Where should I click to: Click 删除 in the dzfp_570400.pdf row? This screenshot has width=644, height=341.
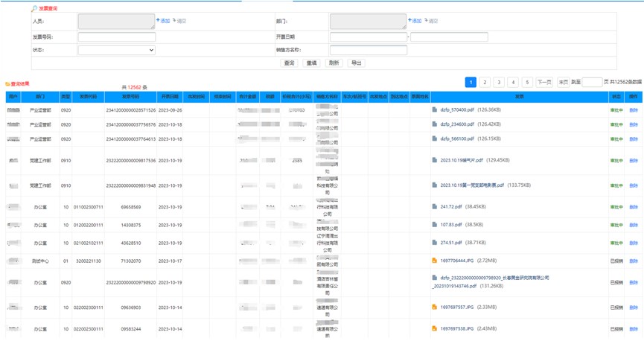click(x=634, y=110)
